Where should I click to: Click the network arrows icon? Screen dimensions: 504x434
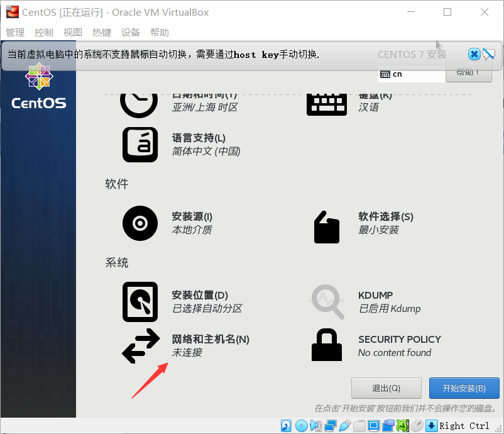[141, 346]
